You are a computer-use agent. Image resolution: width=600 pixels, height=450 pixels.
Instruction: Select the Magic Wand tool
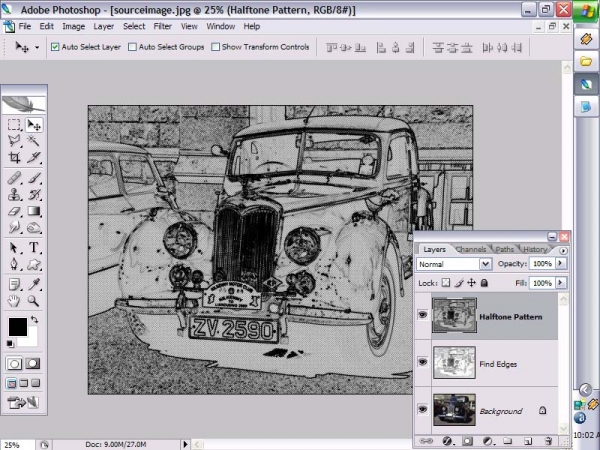point(34,141)
